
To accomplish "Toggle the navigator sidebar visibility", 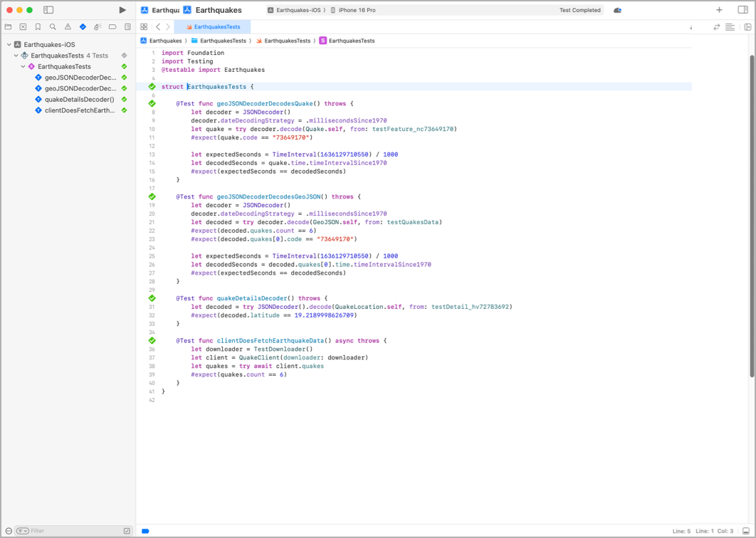I will [x=48, y=10].
